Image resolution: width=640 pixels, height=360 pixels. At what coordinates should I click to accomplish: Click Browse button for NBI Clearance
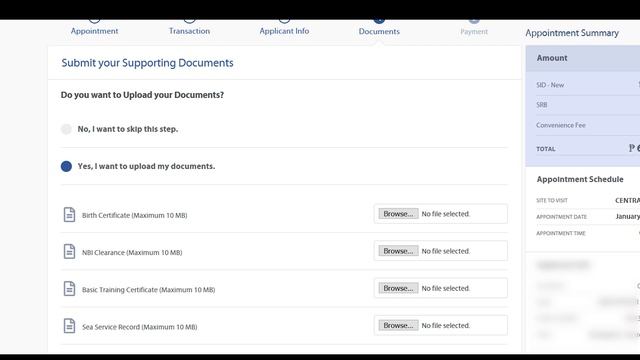[398, 251]
